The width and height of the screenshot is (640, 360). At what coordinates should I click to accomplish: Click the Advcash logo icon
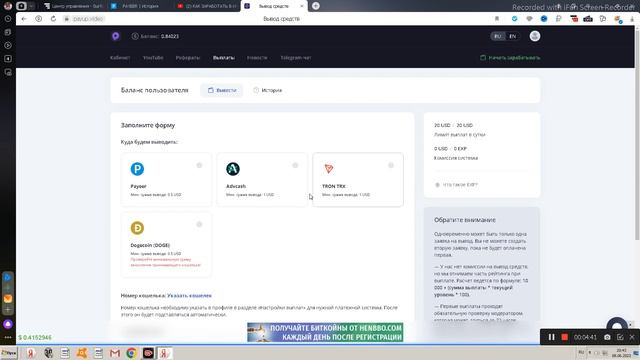pyautogui.click(x=233, y=169)
